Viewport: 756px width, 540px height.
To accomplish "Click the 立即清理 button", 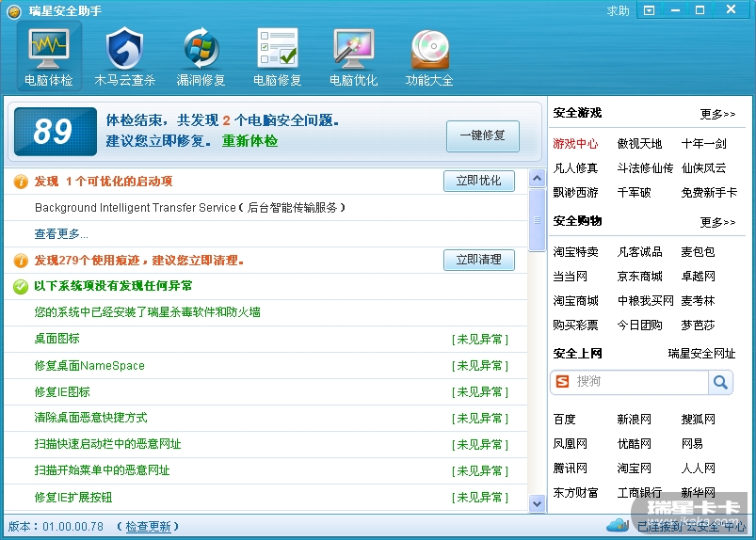I will click(x=479, y=261).
